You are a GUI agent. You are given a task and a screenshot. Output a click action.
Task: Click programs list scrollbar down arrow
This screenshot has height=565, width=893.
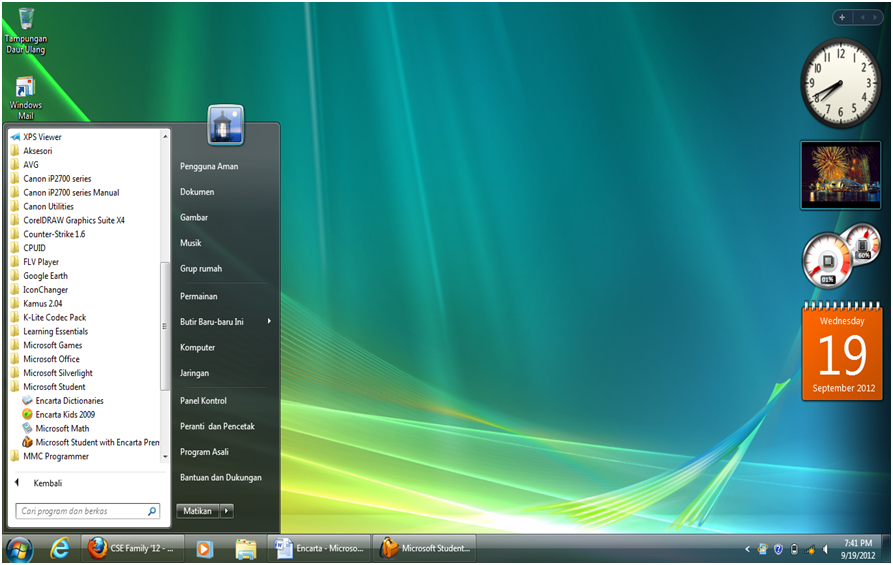[x=165, y=457]
